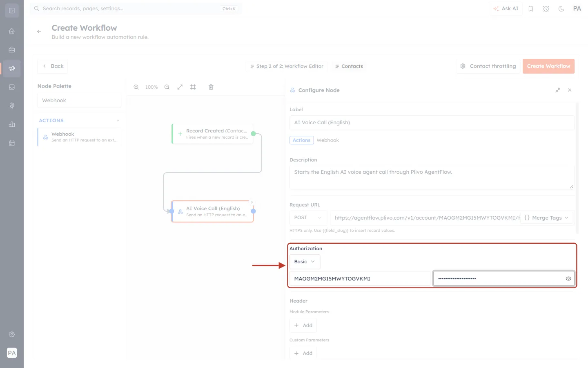Image resolution: width=588 pixels, height=368 pixels.
Task: Collapse the Configure Node panel
Action: (x=558, y=90)
